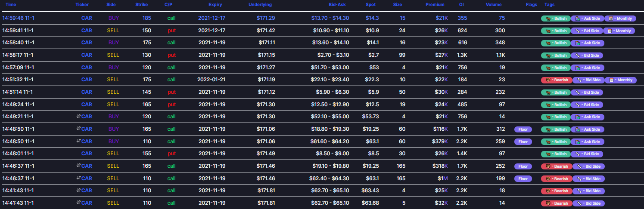Open the CAR ticker link in the 14:48:01 row
This screenshot has width=644, height=209.
point(87,154)
